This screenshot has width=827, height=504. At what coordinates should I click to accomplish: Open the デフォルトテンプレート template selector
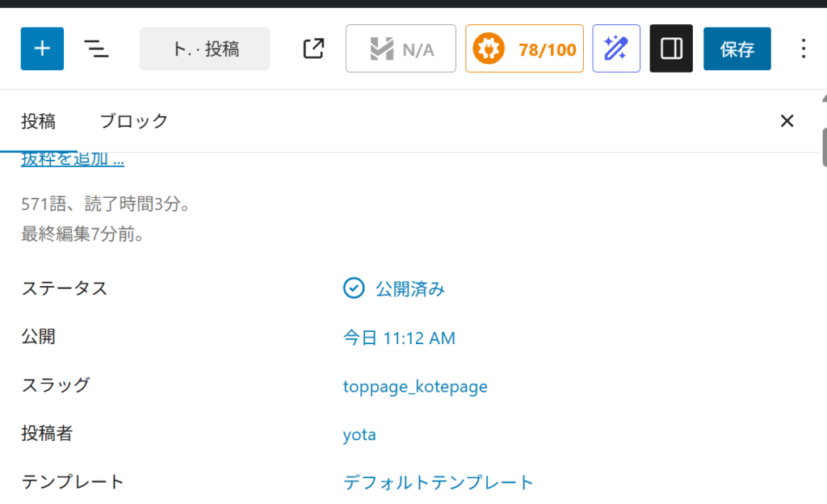tap(439, 483)
